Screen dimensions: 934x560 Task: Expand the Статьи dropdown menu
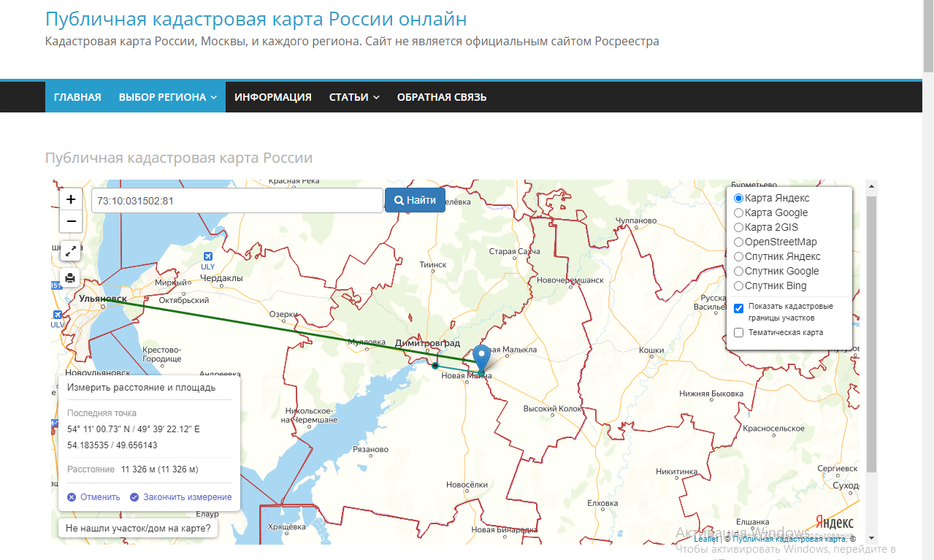354,97
